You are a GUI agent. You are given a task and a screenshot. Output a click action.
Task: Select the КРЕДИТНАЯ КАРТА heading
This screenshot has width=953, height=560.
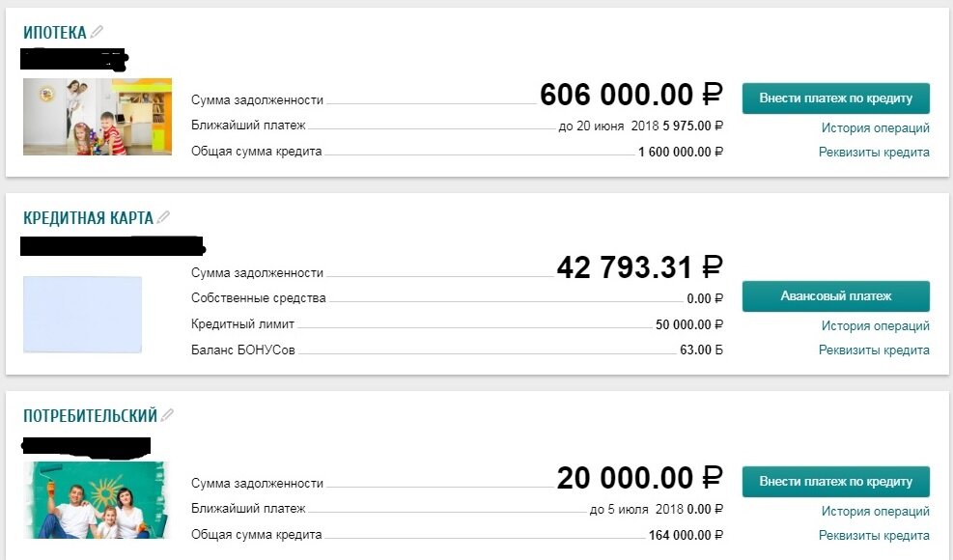pyautogui.click(x=88, y=217)
